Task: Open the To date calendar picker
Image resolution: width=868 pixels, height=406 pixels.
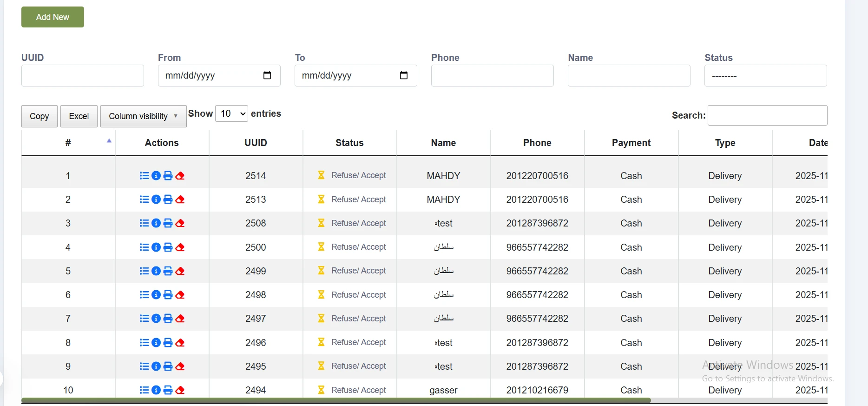Action: pos(404,75)
